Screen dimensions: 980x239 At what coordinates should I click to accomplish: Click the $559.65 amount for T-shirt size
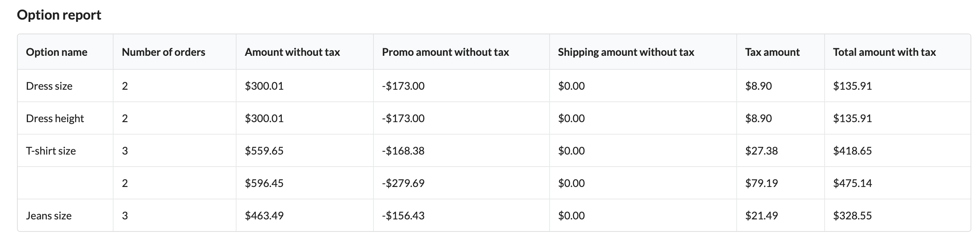click(264, 151)
